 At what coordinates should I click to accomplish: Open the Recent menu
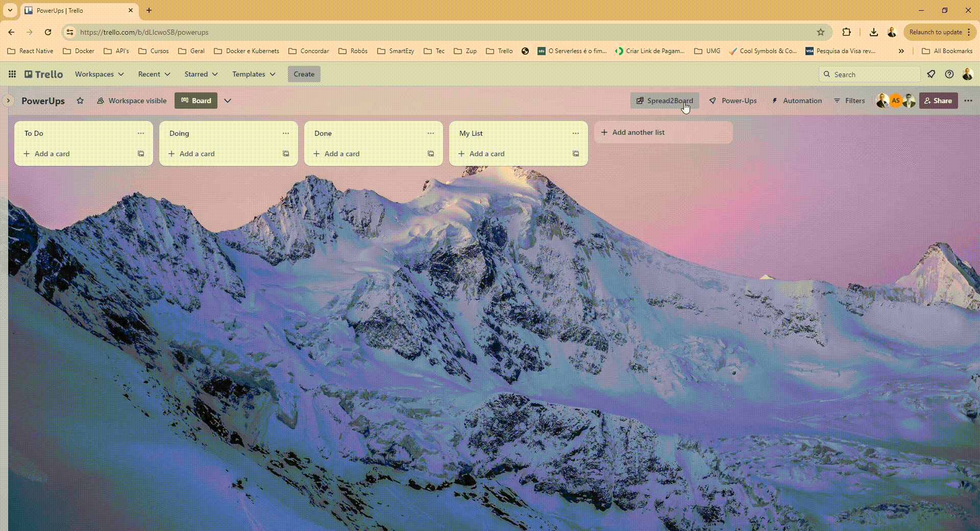pyautogui.click(x=154, y=74)
